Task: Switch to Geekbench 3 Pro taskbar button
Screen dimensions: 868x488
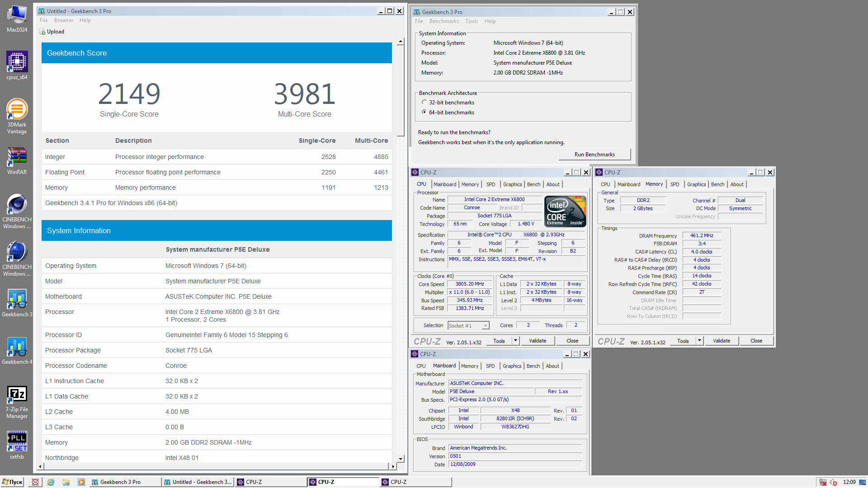Action: [125, 482]
